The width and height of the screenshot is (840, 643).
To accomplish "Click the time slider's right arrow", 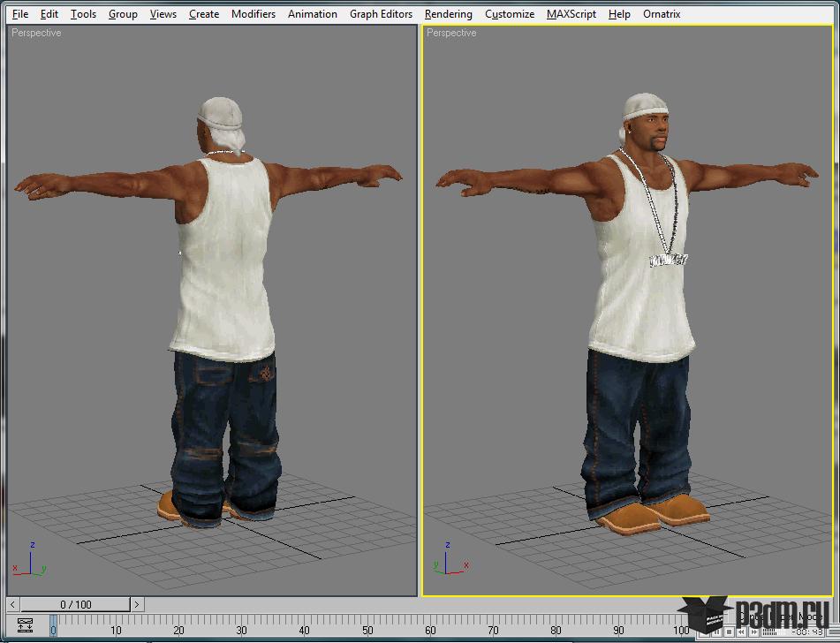I will click(137, 604).
